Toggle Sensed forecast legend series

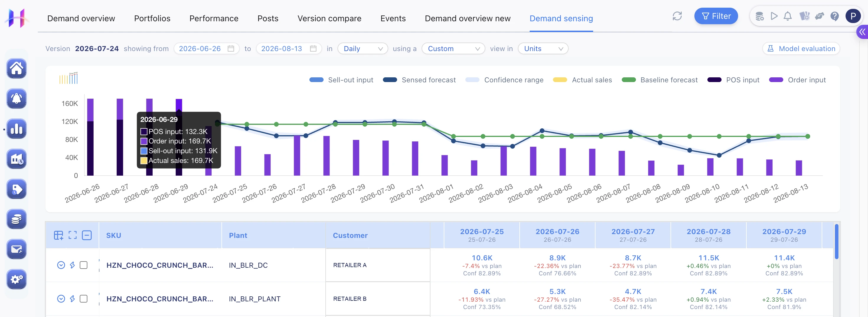[x=419, y=80]
